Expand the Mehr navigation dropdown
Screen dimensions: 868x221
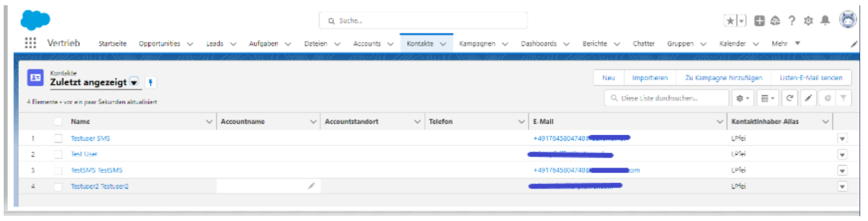coord(786,44)
